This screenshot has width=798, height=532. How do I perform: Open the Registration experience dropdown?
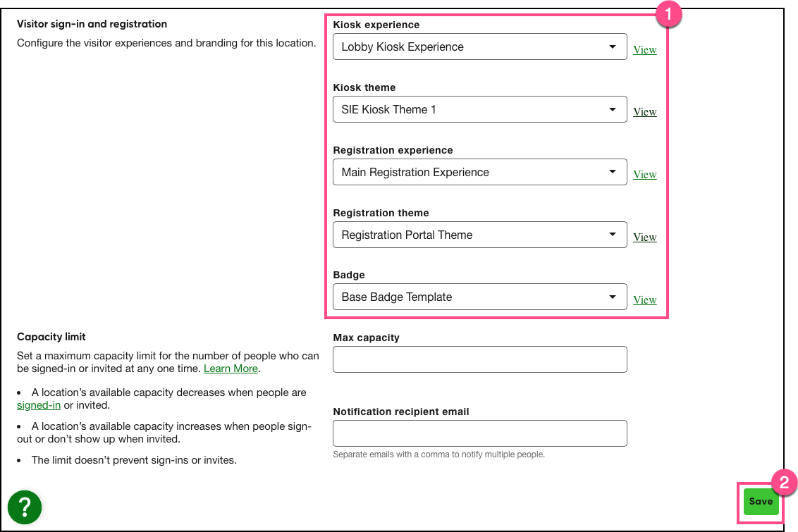click(x=479, y=173)
